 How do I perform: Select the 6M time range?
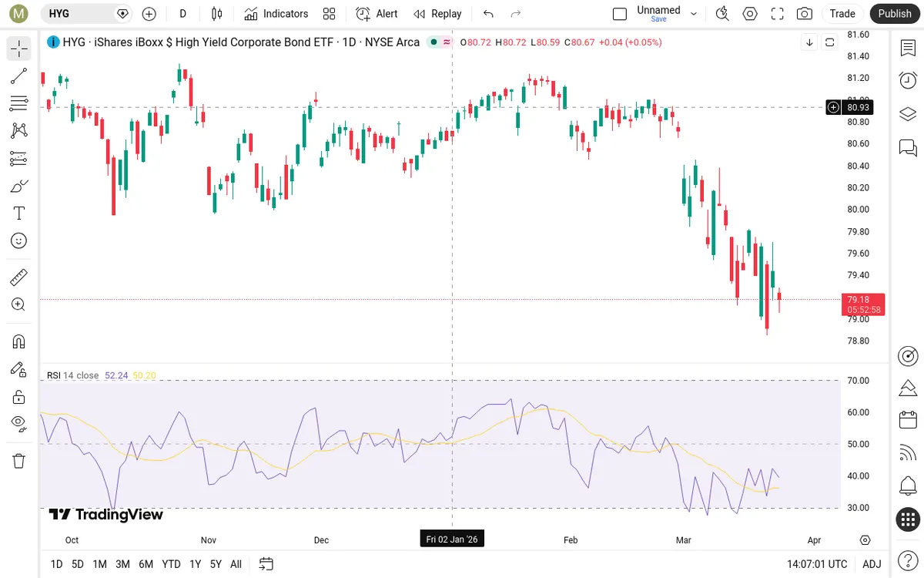click(146, 564)
